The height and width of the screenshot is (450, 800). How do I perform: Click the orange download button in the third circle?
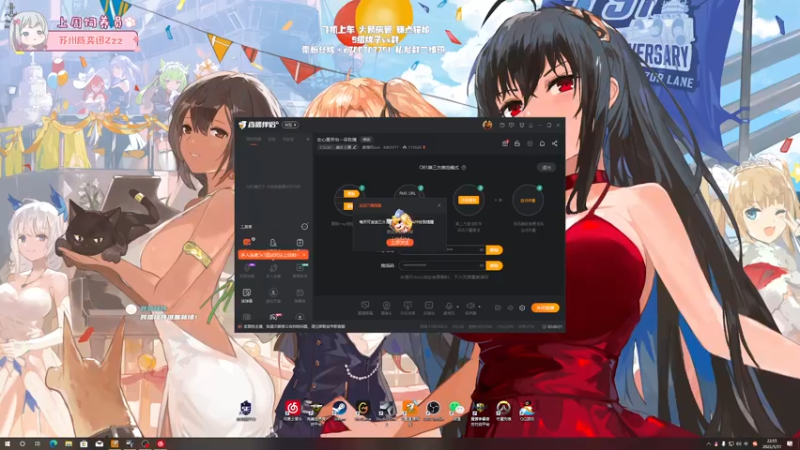click(468, 200)
